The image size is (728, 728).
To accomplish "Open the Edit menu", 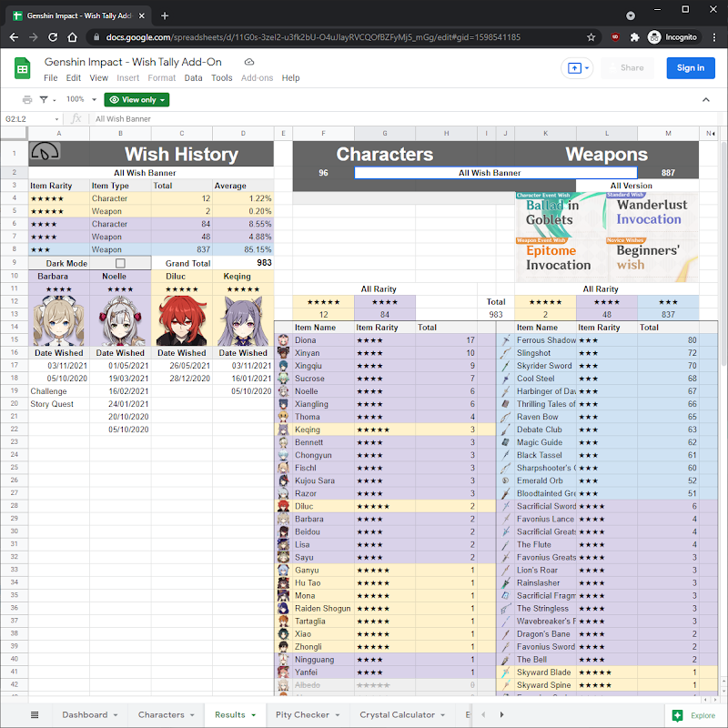I will click(x=74, y=78).
